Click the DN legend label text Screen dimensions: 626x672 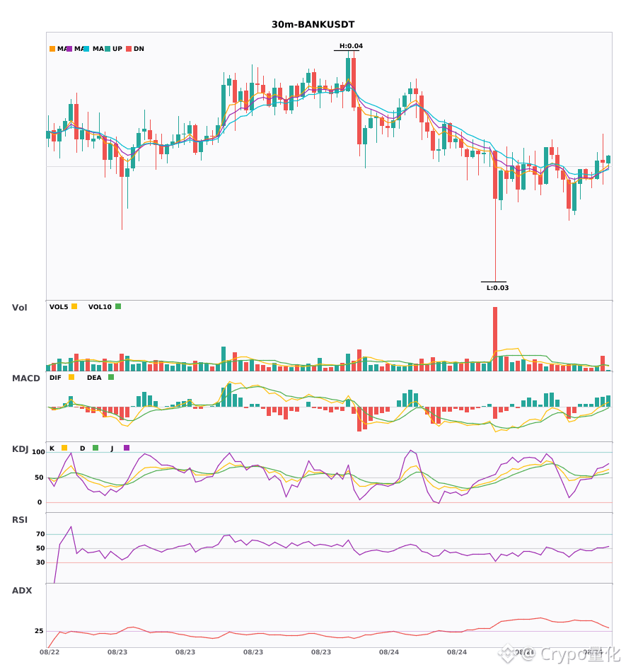pos(139,49)
